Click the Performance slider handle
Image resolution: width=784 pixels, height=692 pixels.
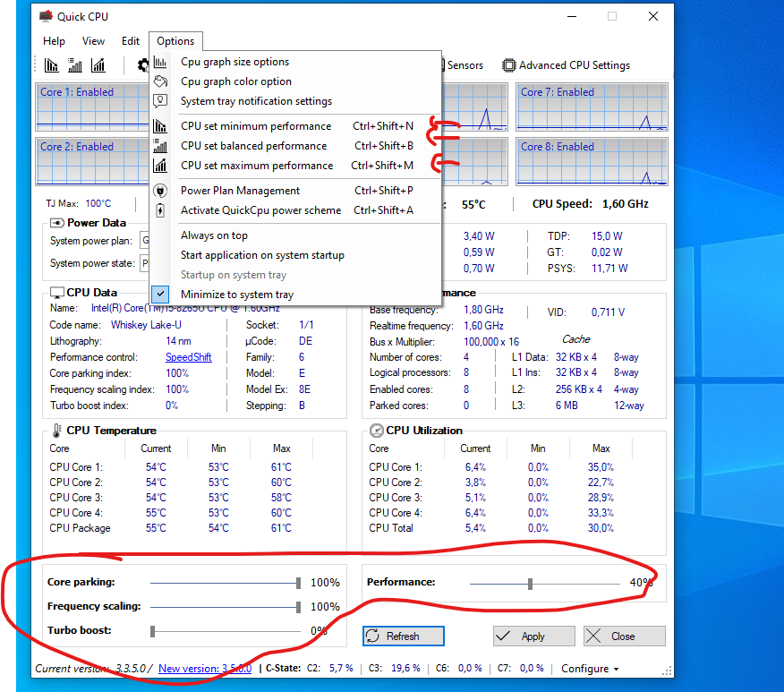(x=531, y=584)
